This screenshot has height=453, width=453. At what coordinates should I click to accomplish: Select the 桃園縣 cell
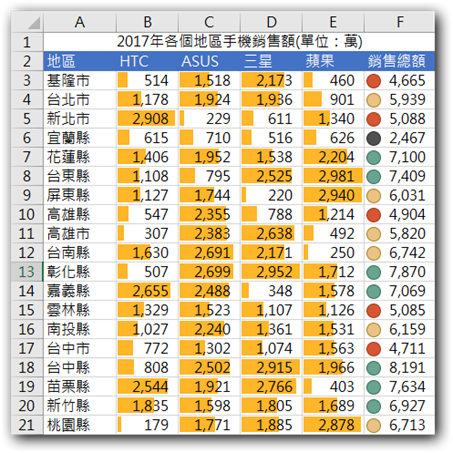click(x=80, y=425)
